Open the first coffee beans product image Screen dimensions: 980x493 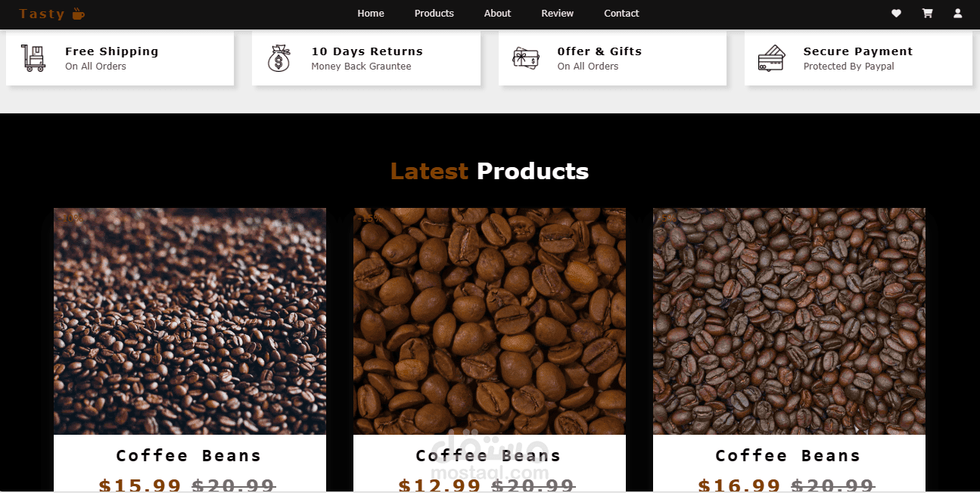190,321
